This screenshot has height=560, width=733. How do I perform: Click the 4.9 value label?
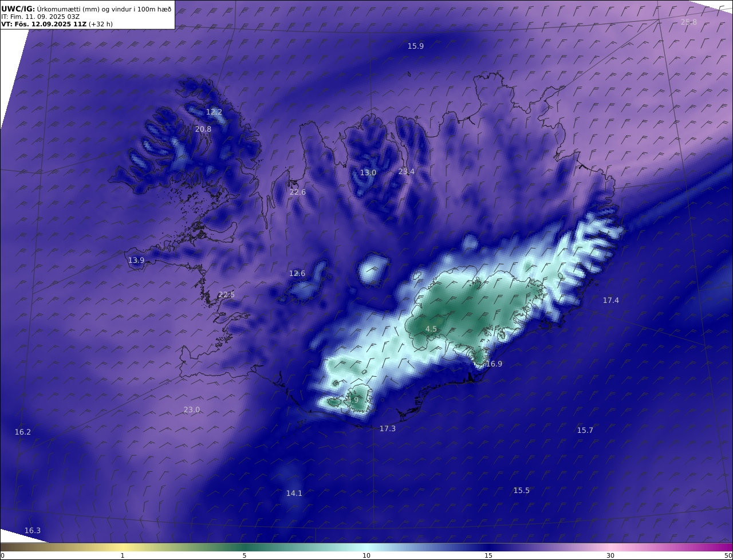click(x=353, y=400)
